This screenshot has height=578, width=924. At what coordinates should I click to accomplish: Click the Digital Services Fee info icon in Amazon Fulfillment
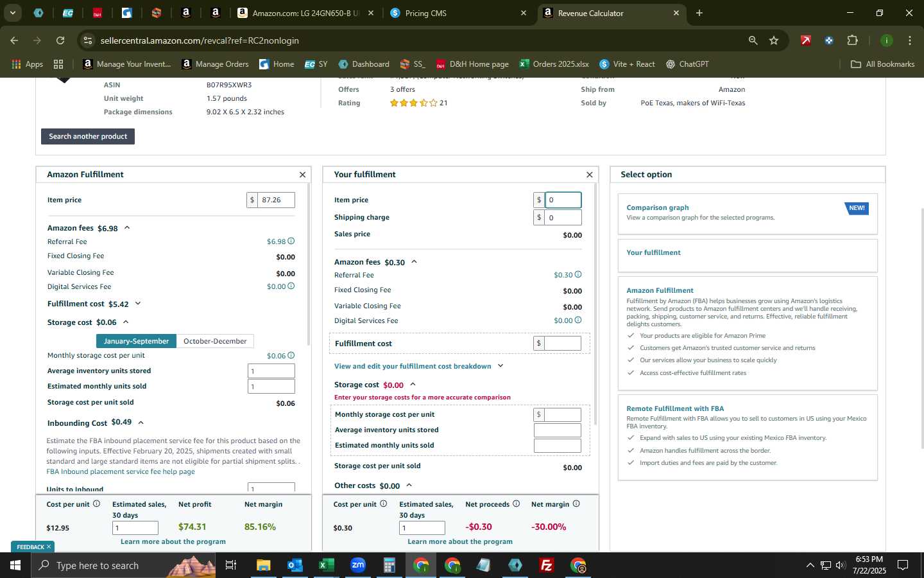pyautogui.click(x=291, y=286)
